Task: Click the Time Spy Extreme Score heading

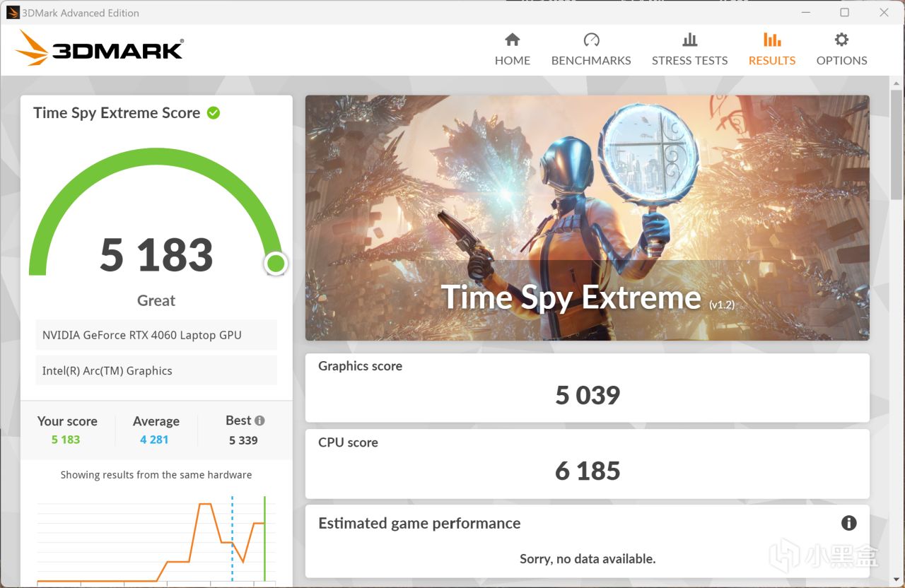Action: point(117,113)
